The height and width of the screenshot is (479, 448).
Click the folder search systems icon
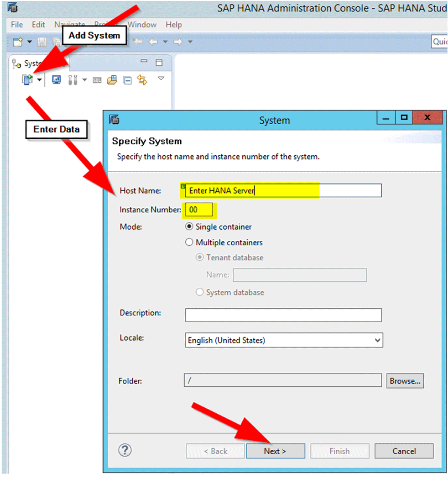point(112,80)
